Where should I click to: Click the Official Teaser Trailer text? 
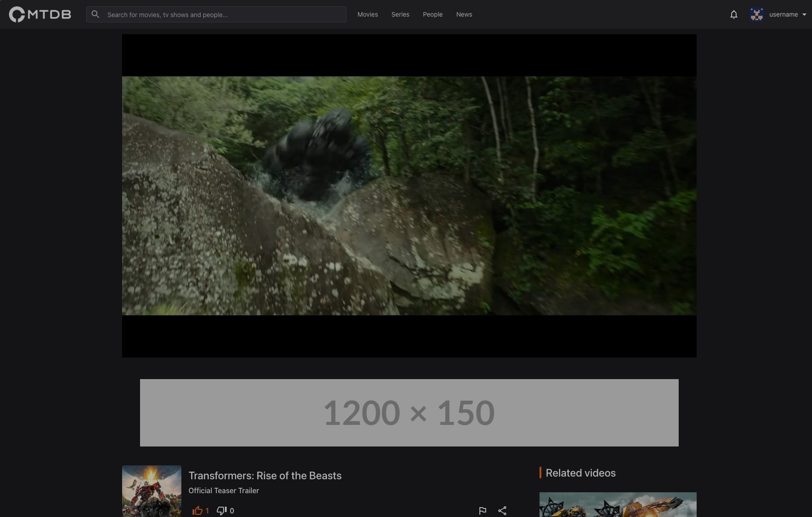[224, 490]
